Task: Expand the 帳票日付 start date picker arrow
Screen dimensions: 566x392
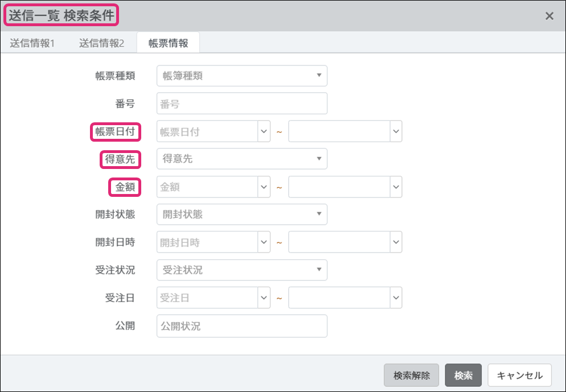Action: point(264,131)
